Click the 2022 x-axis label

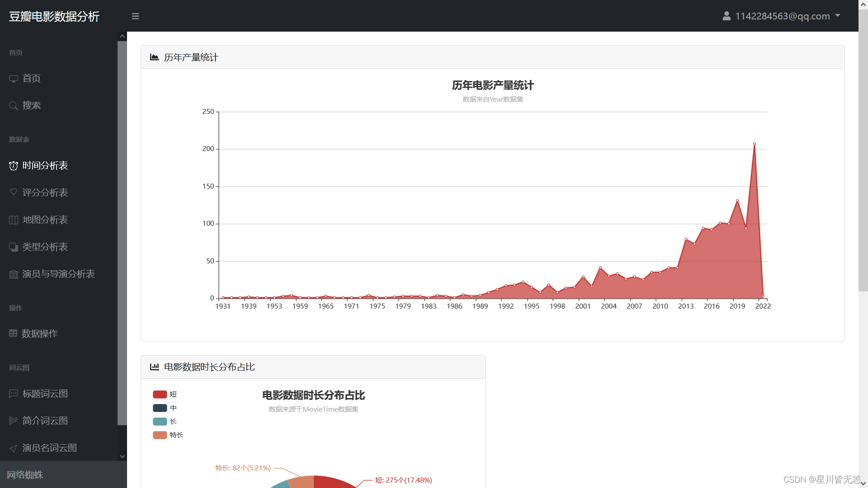(x=763, y=306)
